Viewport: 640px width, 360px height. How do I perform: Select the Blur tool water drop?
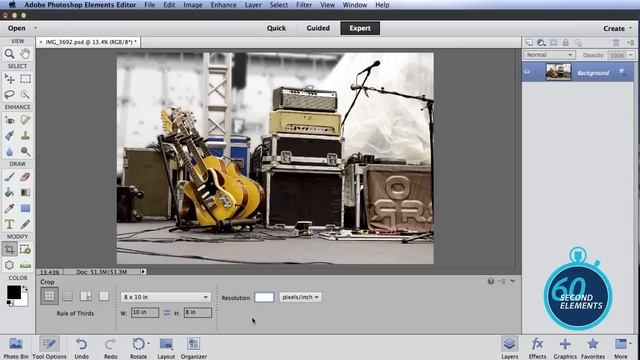tap(9, 151)
